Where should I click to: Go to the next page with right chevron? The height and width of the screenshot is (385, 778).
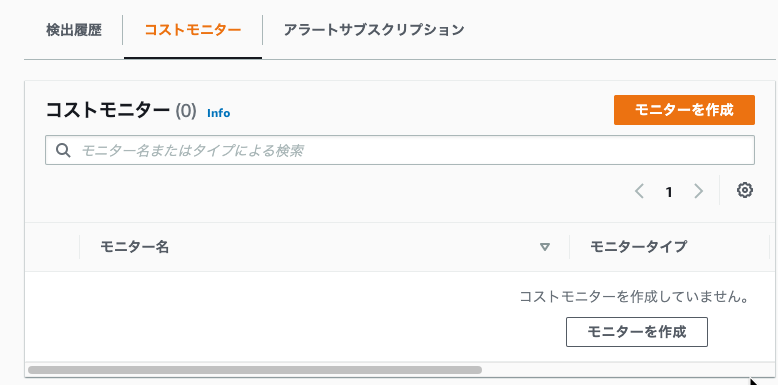pos(699,191)
